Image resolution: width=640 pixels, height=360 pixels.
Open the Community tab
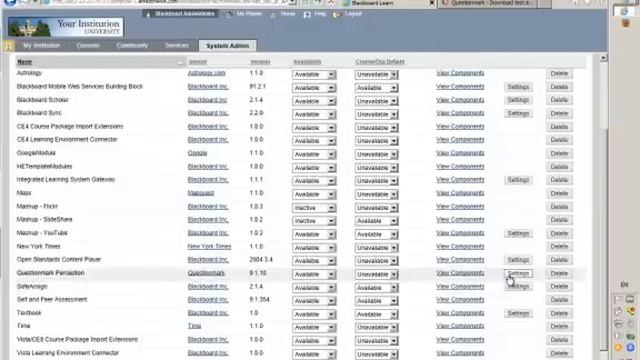[132, 45]
